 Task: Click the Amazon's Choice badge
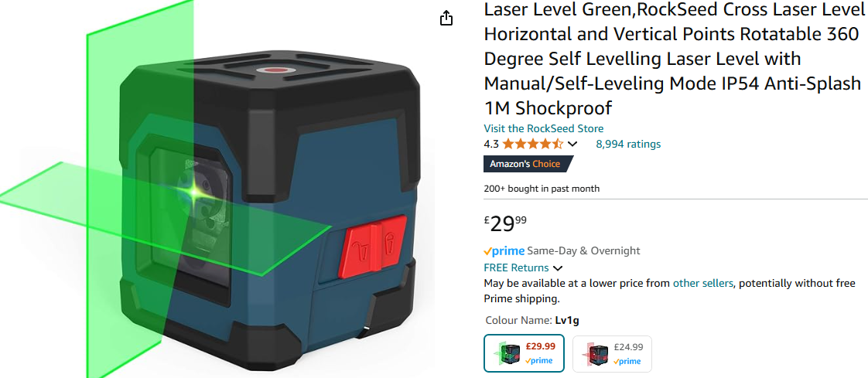pos(528,164)
